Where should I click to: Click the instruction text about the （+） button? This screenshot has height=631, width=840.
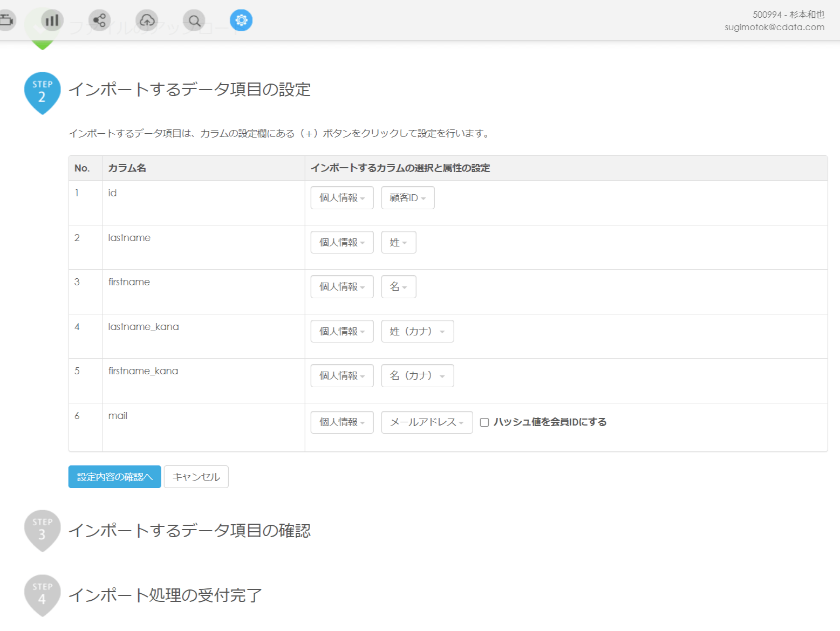coord(280,134)
